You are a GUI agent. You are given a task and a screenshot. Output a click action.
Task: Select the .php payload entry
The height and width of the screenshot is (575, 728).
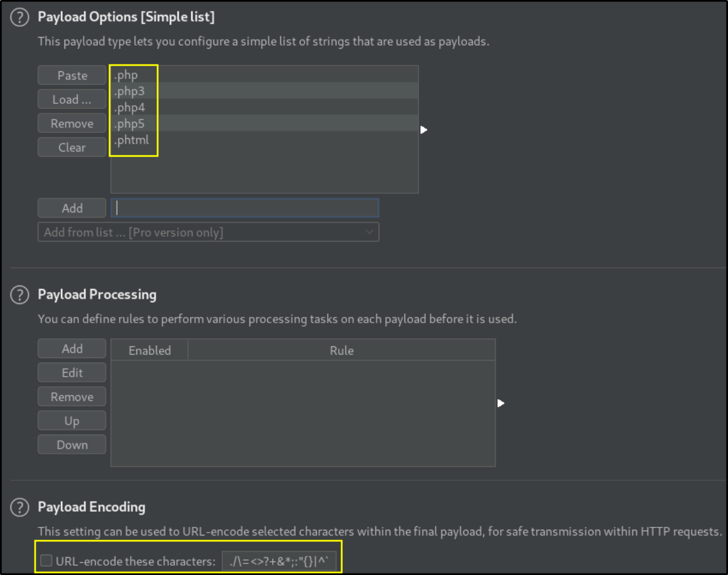[x=265, y=75]
